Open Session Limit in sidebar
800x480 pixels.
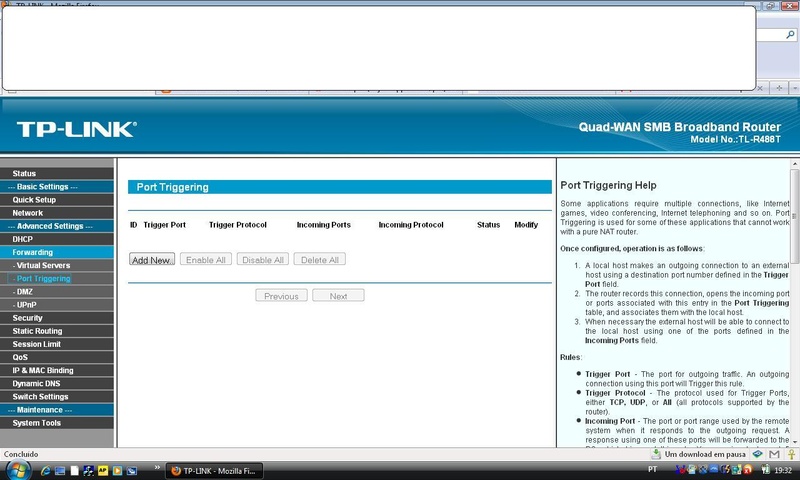[x=57, y=344]
